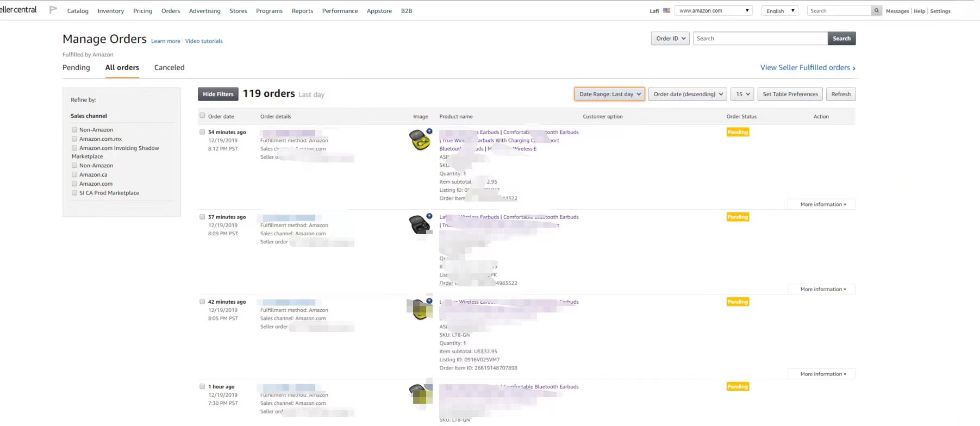Open the product thumbnail for the 1 hour ago order
The image size is (980, 426).
pos(420,393)
